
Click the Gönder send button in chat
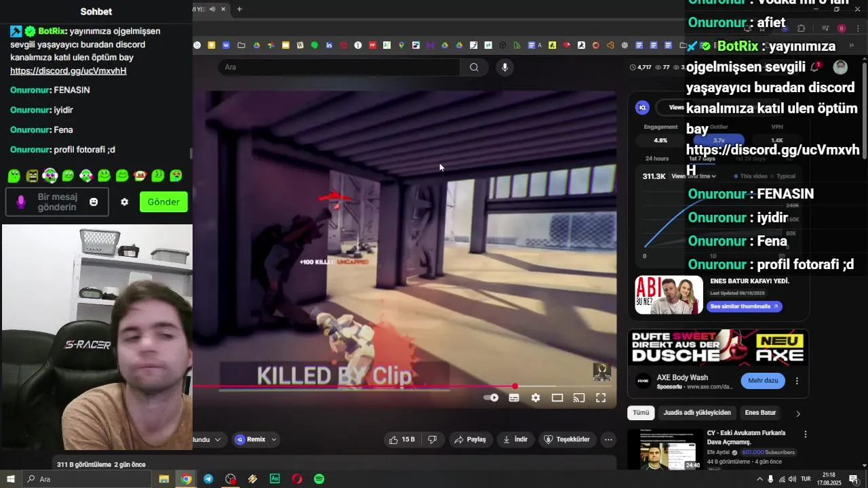163,202
